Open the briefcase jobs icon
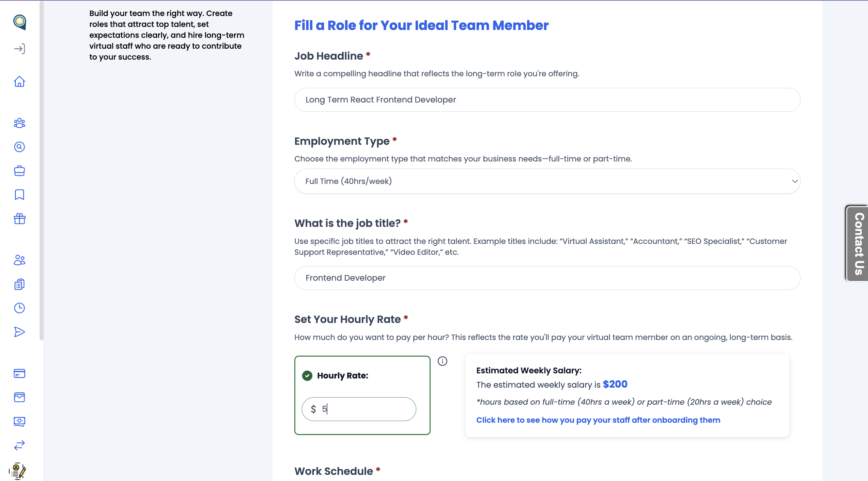Screen dimensions: 868x481 point(19,171)
